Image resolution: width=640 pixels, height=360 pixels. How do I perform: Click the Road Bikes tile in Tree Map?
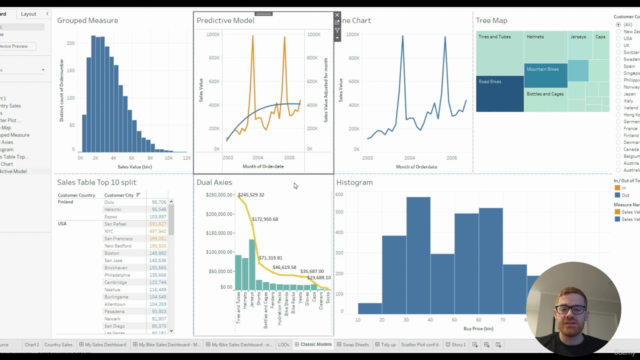500,94
